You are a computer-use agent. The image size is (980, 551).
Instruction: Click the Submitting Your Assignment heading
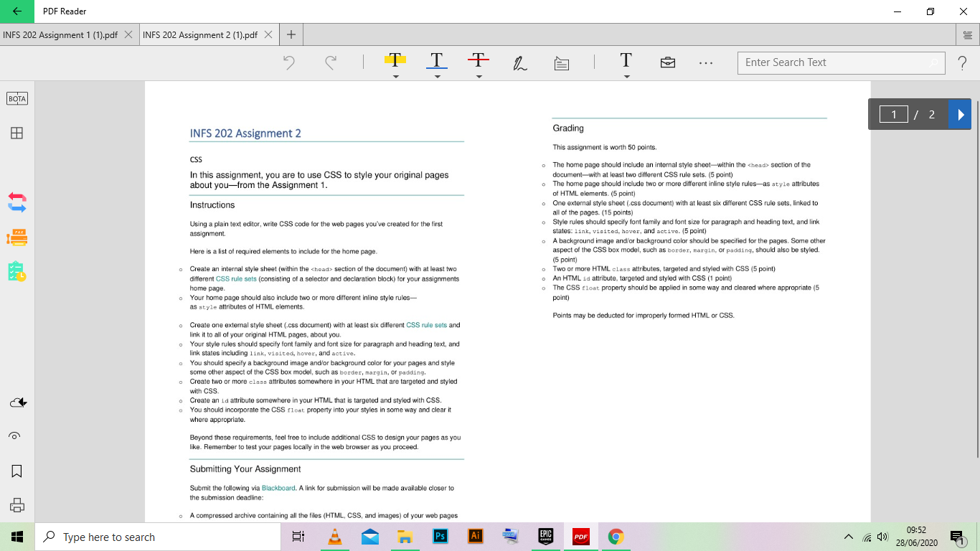click(245, 469)
